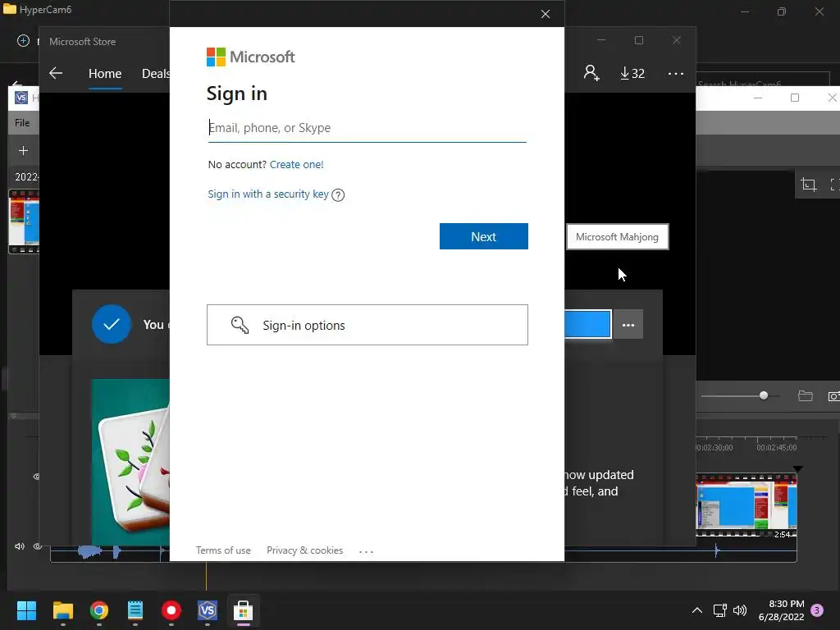Open the Notepad app in the taskbar
Image resolution: width=840 pixels, height=630 pixels.
[x=135, y=610]
